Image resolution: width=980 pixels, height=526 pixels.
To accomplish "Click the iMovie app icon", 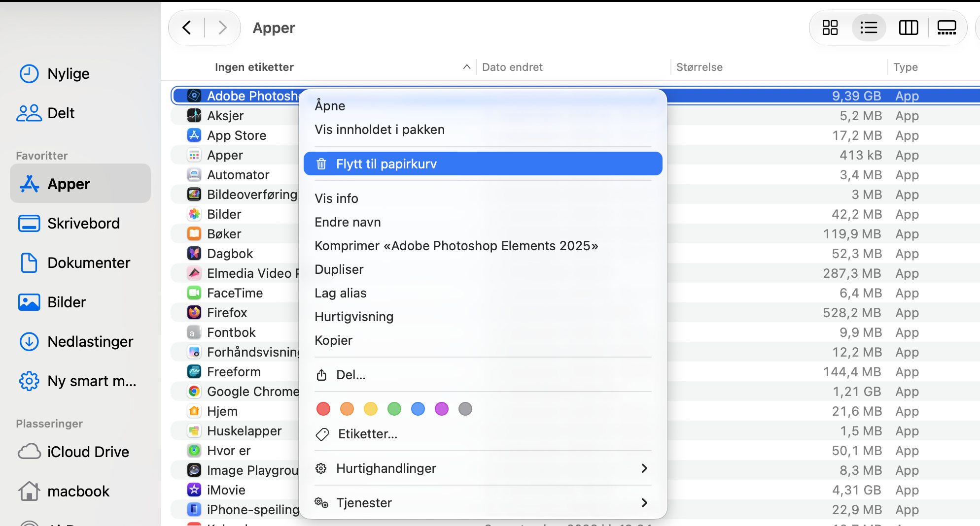I will pyautogui.click(x=194, y=490).
